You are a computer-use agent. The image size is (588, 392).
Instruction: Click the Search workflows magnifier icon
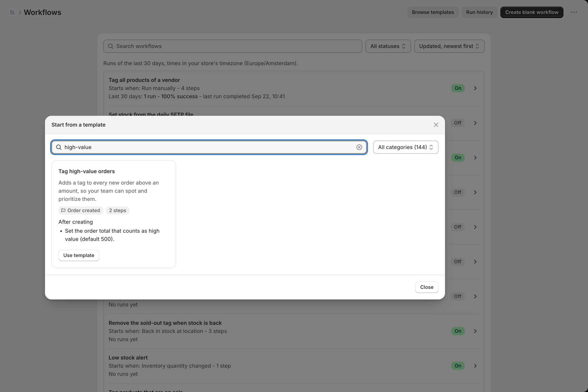[x=111, y=46]
